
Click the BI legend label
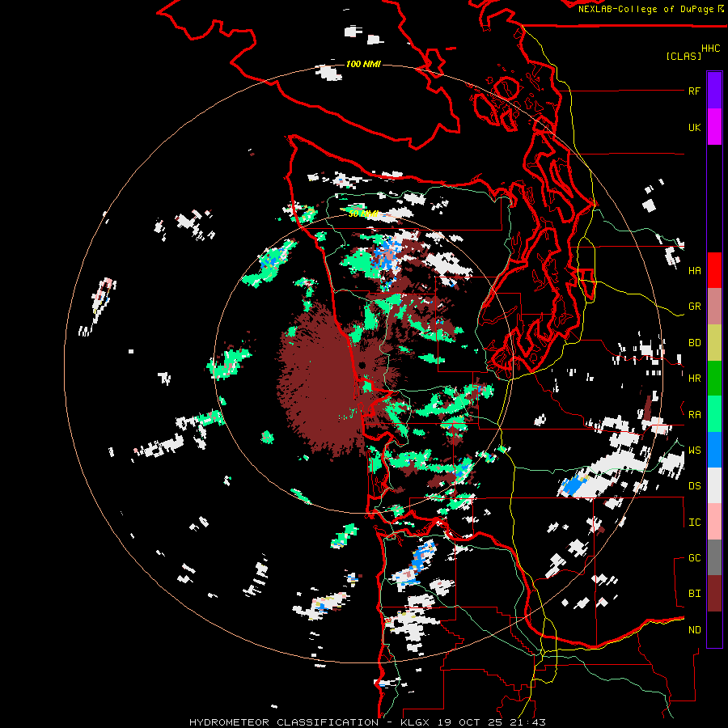(x=694, y=594)
